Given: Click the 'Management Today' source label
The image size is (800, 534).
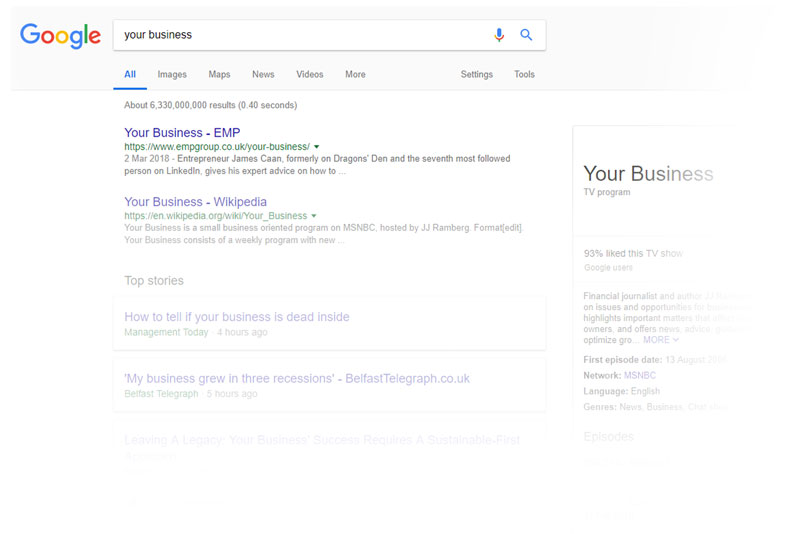Looking at the screenshot, I should click(166, 333).
